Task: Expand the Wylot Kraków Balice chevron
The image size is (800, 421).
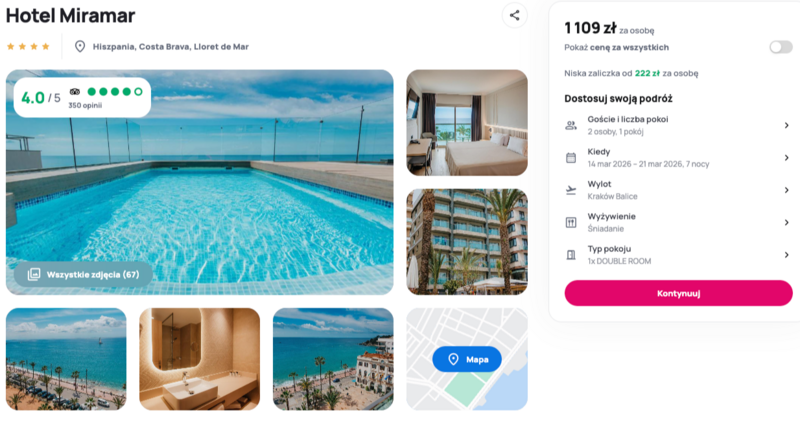Action: pos(786,190)
